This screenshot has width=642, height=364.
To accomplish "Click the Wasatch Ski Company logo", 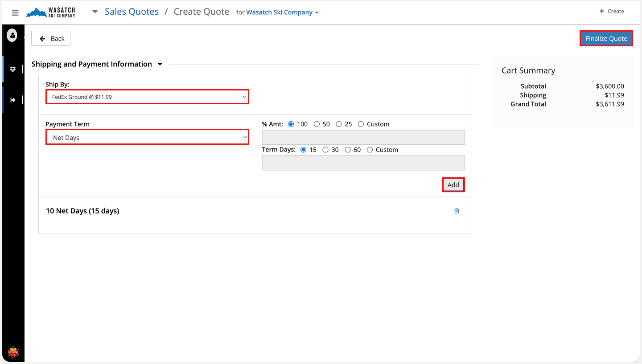I will (x=51, y=12).
